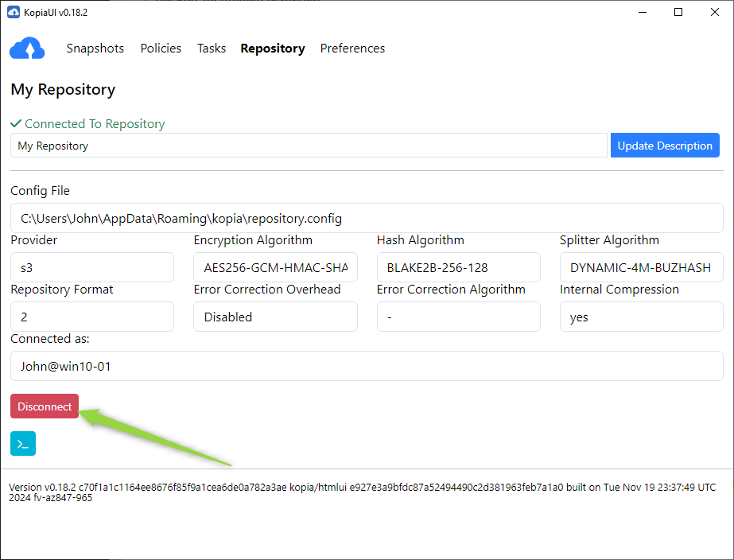Image resolution: width=734 pixels, height=560 pixels.
Task: Open the command-line terminal icon button
Action: tap(23, 443)
